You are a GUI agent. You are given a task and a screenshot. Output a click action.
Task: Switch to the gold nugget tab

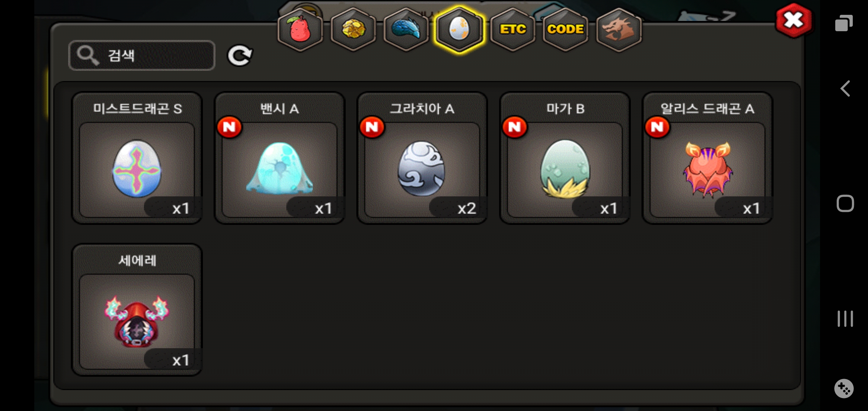(x=353, y=30)
